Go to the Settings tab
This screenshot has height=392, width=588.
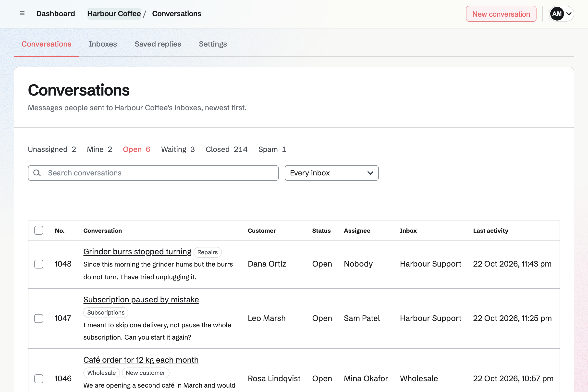pyautogui.click(x=213, y=44)
